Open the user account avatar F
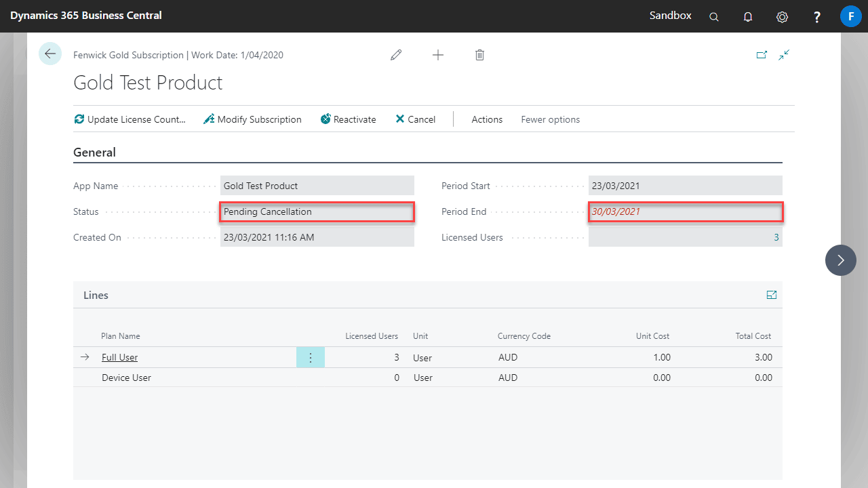The height and width of the screenshot is (488, 868). point(850,16)
